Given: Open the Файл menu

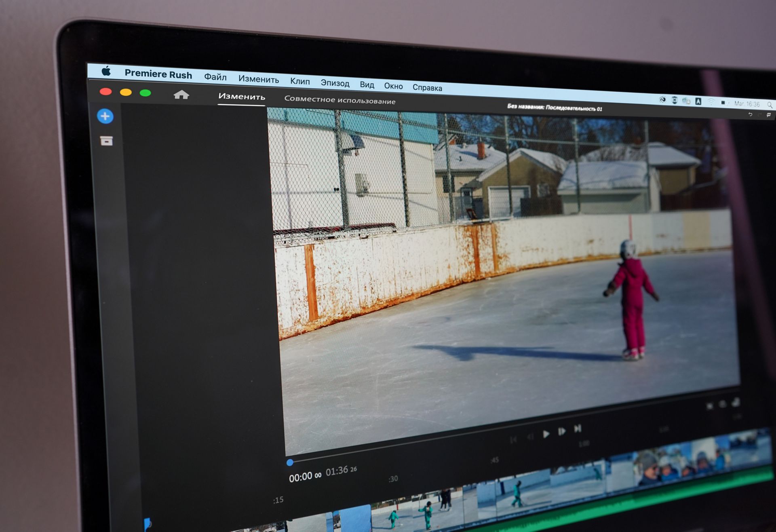Looking at the screenshot, I should click(215, 77).
